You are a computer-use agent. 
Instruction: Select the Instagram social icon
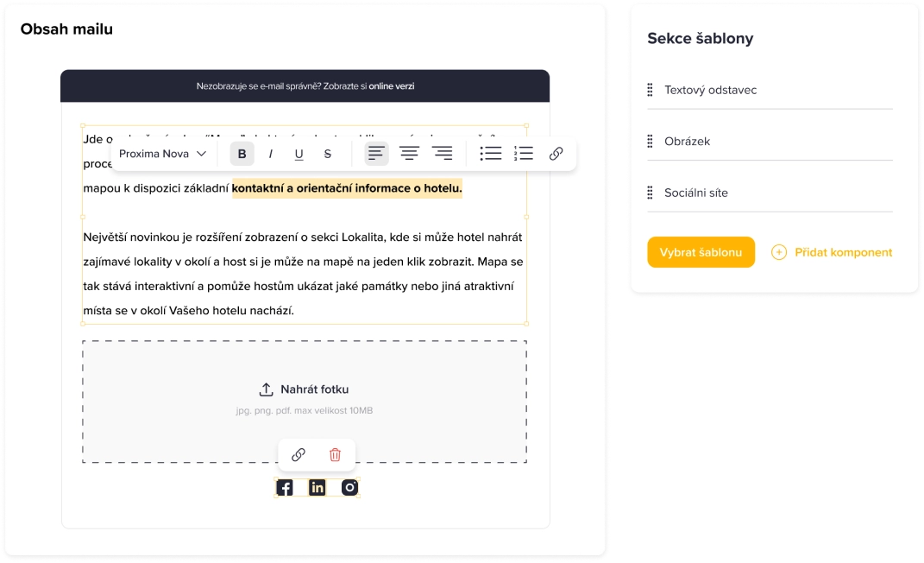tap(349, 488)
